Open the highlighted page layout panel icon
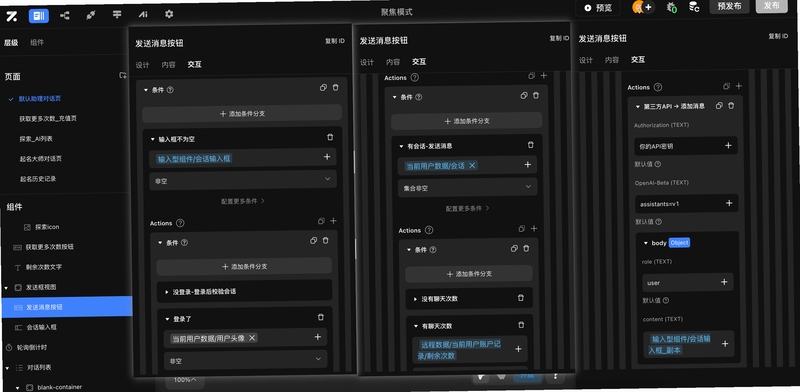The height and width of the screenshot is (392, 800). (x=39, y=16)
